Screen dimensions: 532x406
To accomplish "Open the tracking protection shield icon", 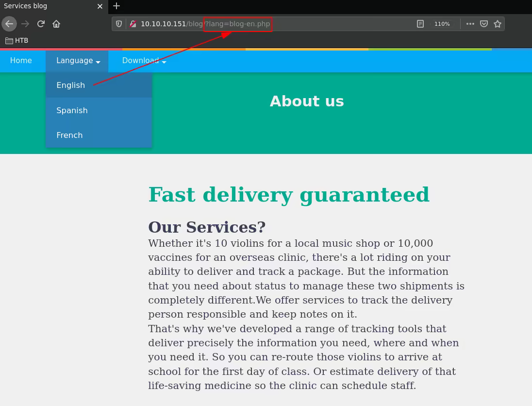I will [119, 24].
